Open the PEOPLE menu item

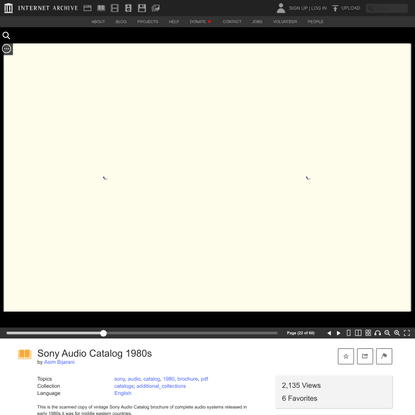pos(315,22)
